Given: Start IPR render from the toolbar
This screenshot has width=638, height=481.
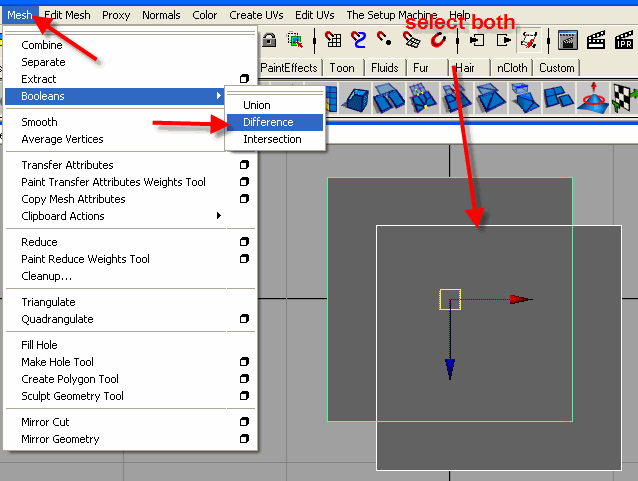Looking at the screenshot, I should [x=624, y=40].
